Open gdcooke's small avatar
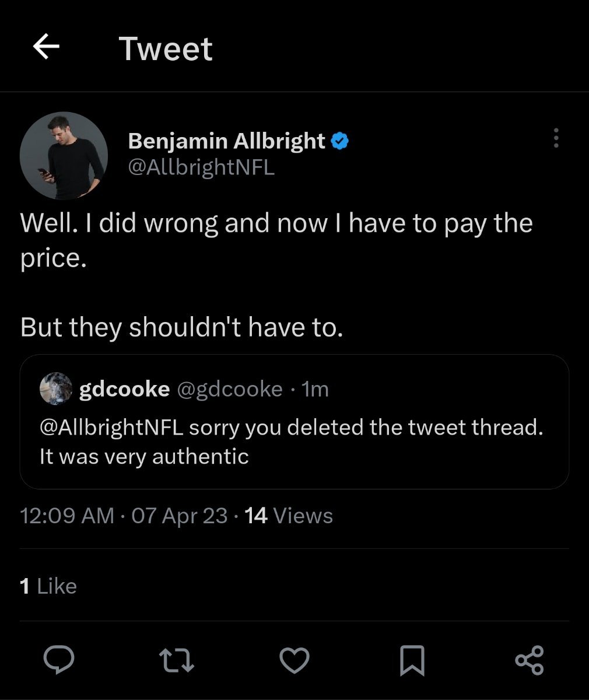Viewport: 589px width, 700px height. (x=56, y=388)
